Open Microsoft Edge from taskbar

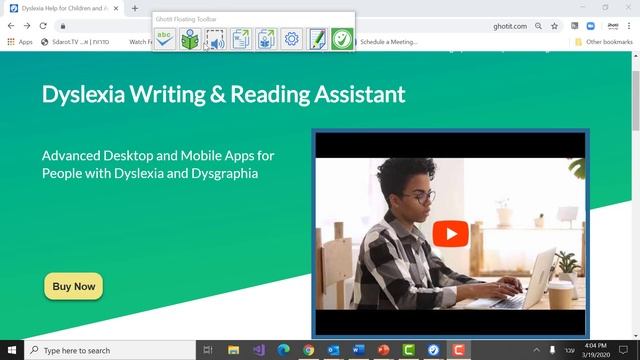[x=284, y=350]
